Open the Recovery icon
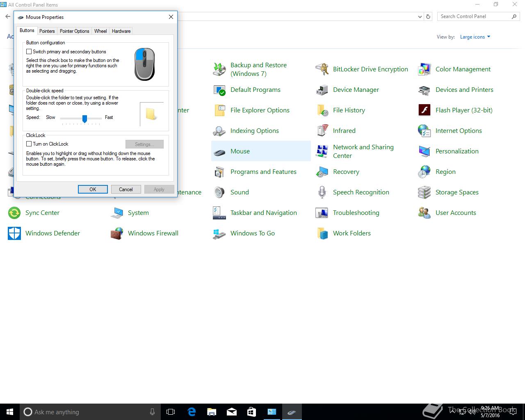Image resolution: width=525 pixels, height=420 pixels. [x=322, y=172]
